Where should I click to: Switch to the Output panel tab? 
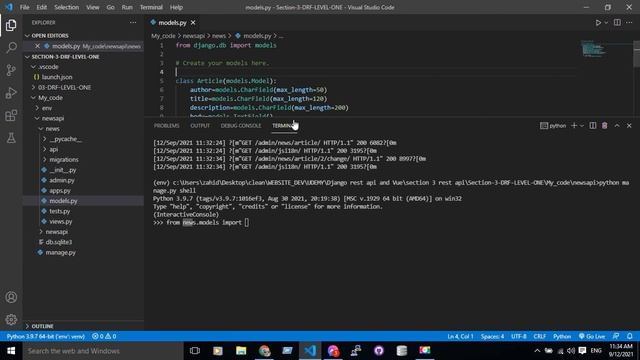click(x=200, y=126)
